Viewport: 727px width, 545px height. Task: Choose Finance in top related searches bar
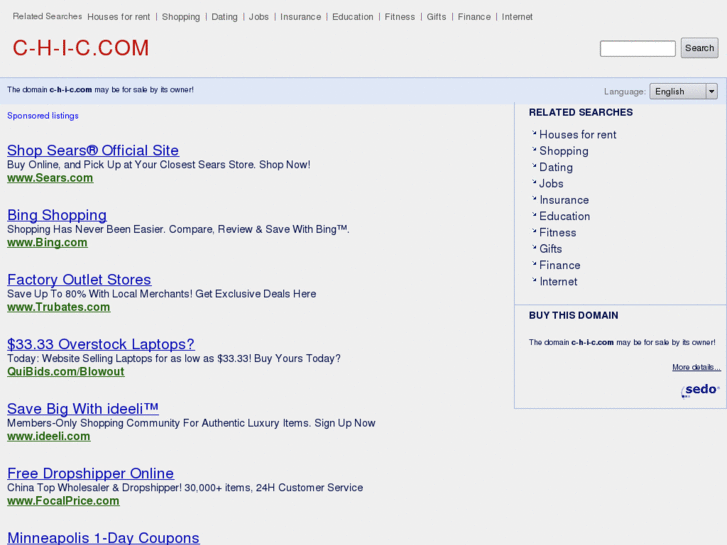point(474,17)
